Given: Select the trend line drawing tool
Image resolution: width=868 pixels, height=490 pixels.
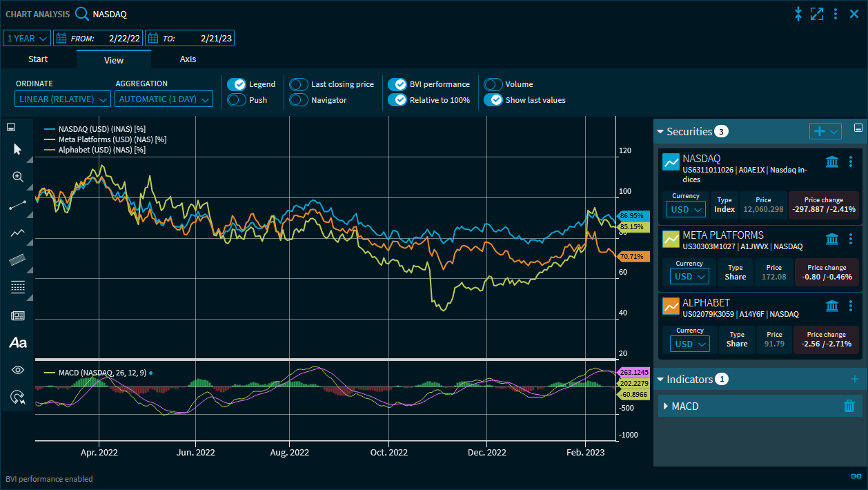Looking at the screenshot, I should tap(18, 205).
